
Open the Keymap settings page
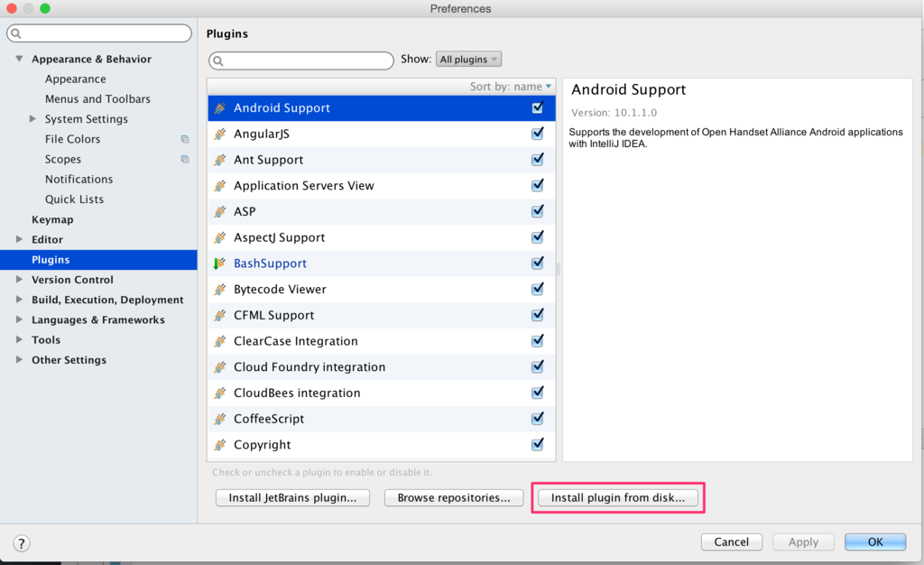[x=52, y=219]
